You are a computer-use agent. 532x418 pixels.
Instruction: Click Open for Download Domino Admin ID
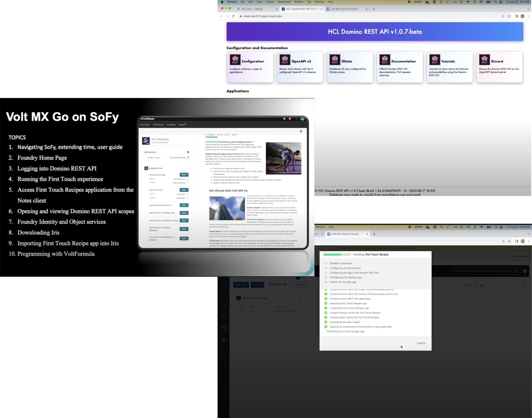tap(184, 205)
